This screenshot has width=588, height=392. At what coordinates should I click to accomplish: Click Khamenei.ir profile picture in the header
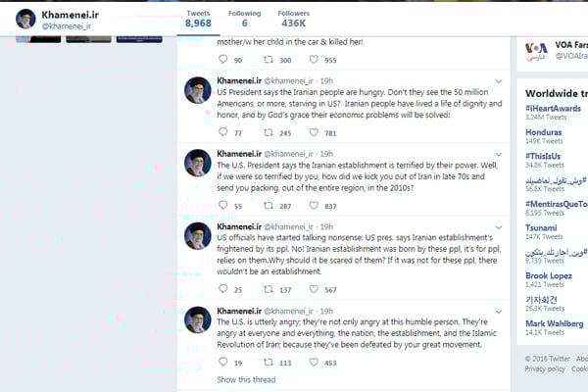(24, 19)
